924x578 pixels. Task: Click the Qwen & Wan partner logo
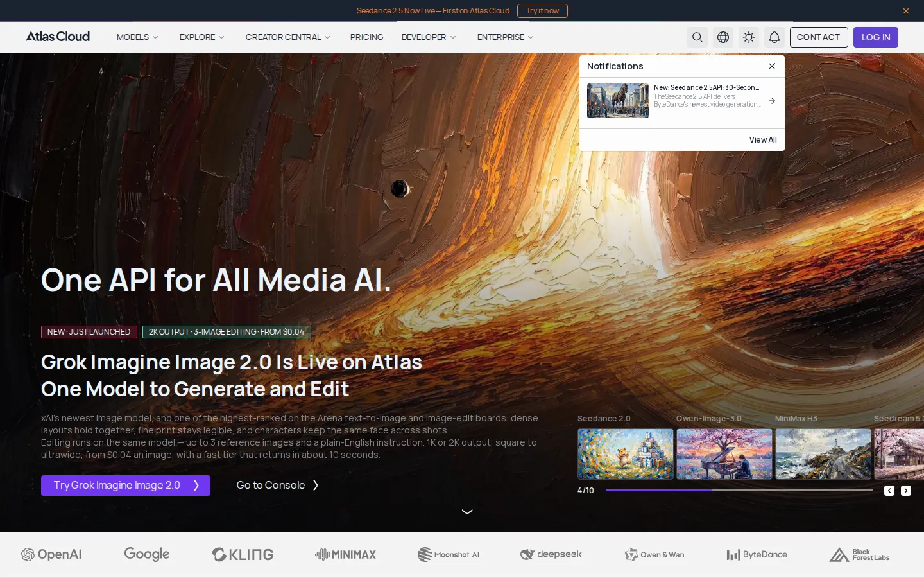(654, 554)
